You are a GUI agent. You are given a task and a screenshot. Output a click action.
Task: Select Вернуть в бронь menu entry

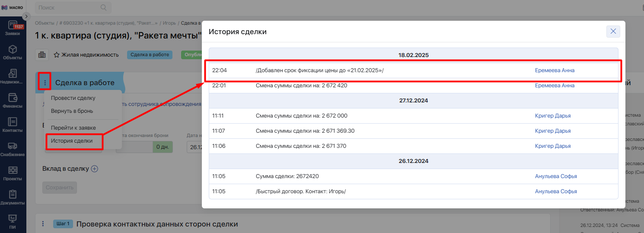point(72,111)
